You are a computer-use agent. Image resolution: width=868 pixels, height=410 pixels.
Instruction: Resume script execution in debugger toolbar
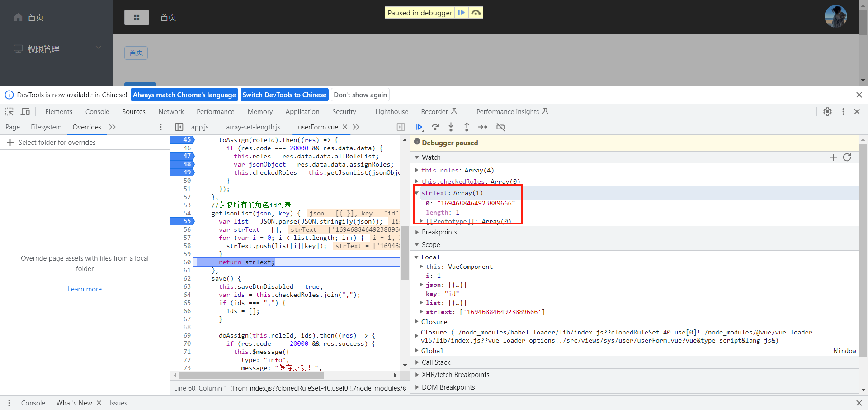tap(419, 127)
